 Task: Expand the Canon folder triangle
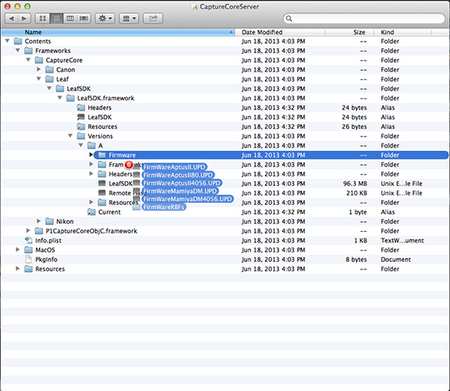coord(39,69)
